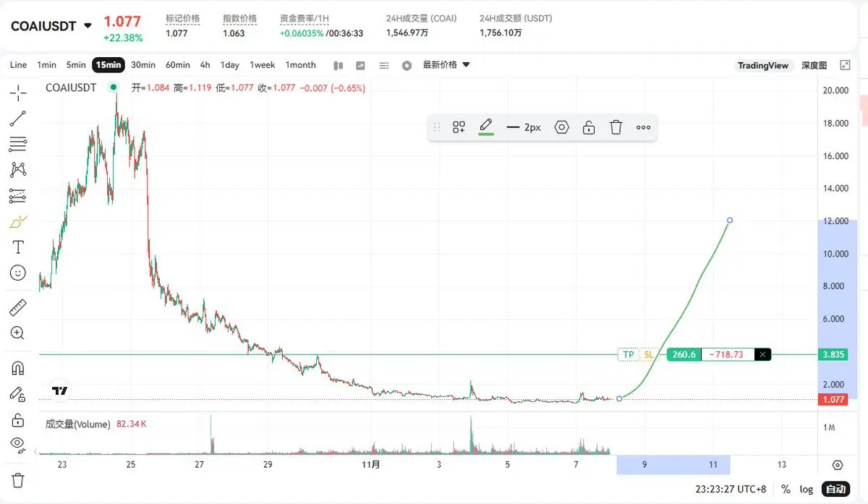Open the forecasting and position tools
This screenshot has height=504, width=868.
pyautogui.click(x=18, y=195)
